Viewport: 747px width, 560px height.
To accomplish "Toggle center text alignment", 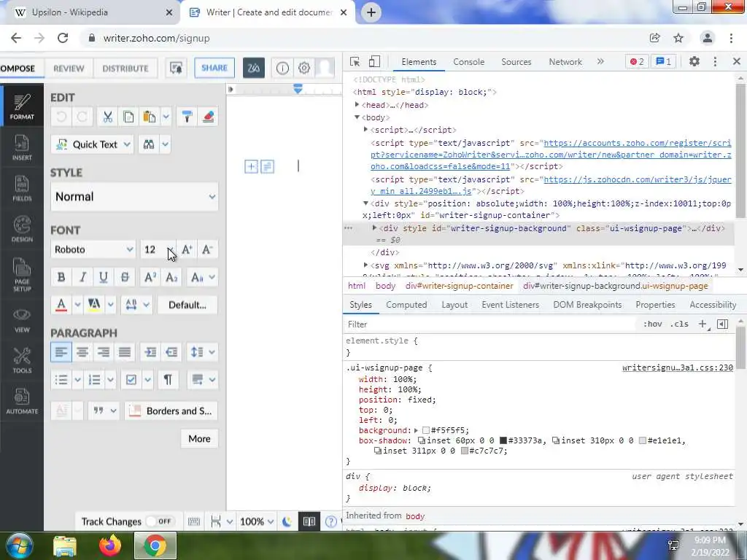I will (82, 352).
